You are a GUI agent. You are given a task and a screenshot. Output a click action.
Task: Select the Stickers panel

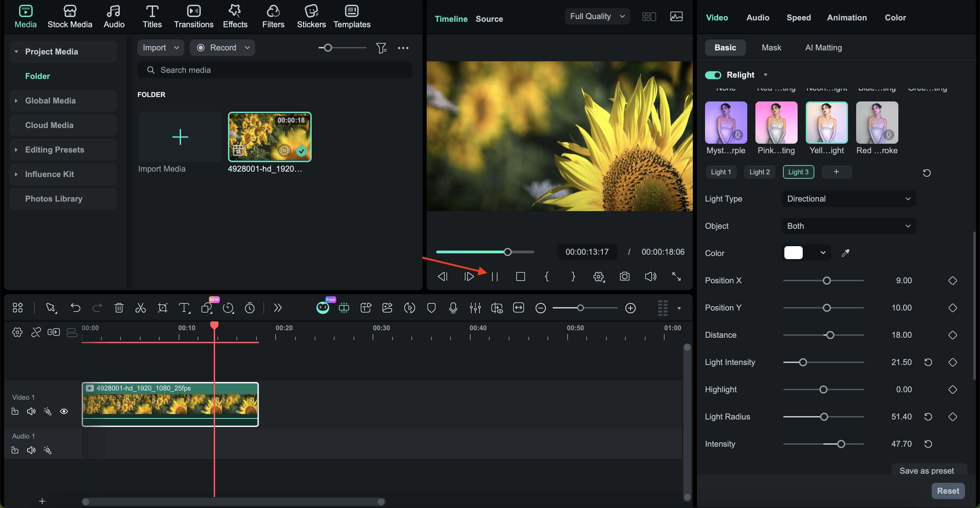pyautogui.click(x=311, y=16)
